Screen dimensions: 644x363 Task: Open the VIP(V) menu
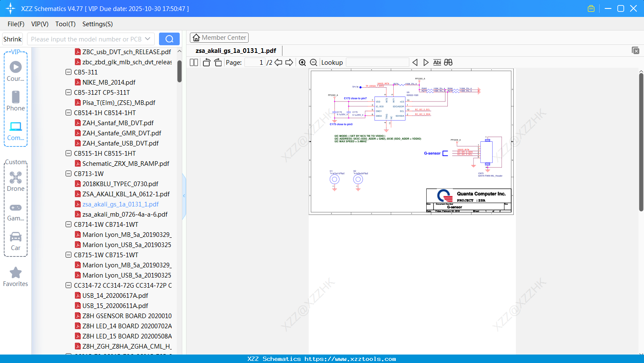click(40, 24)
